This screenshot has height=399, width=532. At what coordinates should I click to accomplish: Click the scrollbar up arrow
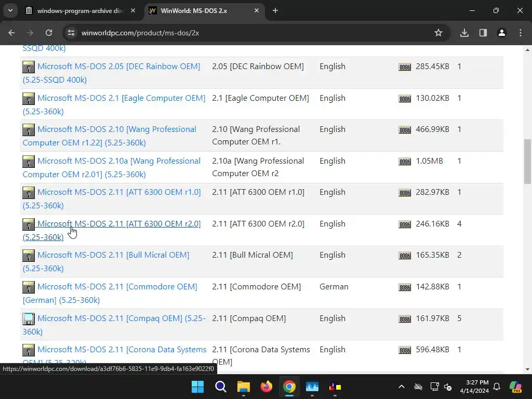coord(527,50)
